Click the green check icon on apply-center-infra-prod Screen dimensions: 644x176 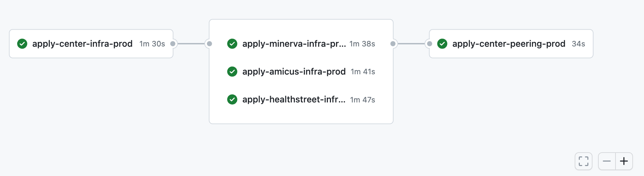[22, 44]
